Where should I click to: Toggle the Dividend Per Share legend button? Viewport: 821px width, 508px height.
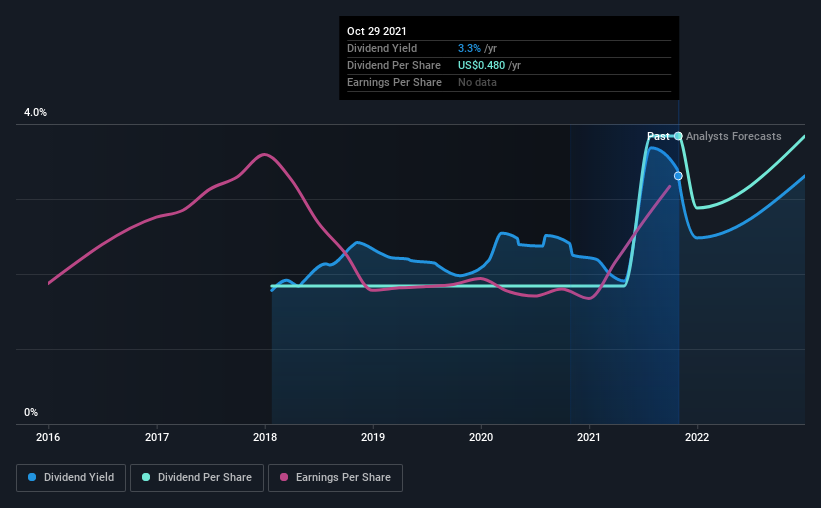pyautogui.click(x=197, y=478)
